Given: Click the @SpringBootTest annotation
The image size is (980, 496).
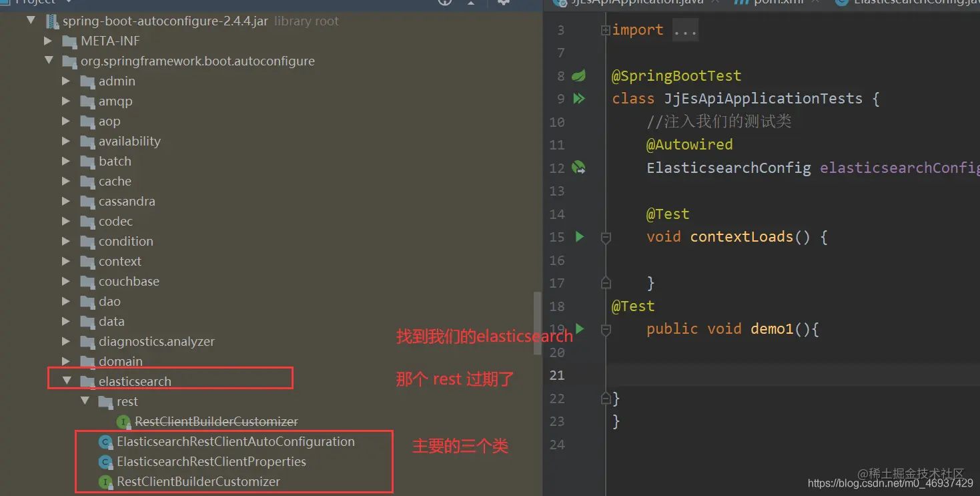Looking at the screenshot, I should (676, 75).
